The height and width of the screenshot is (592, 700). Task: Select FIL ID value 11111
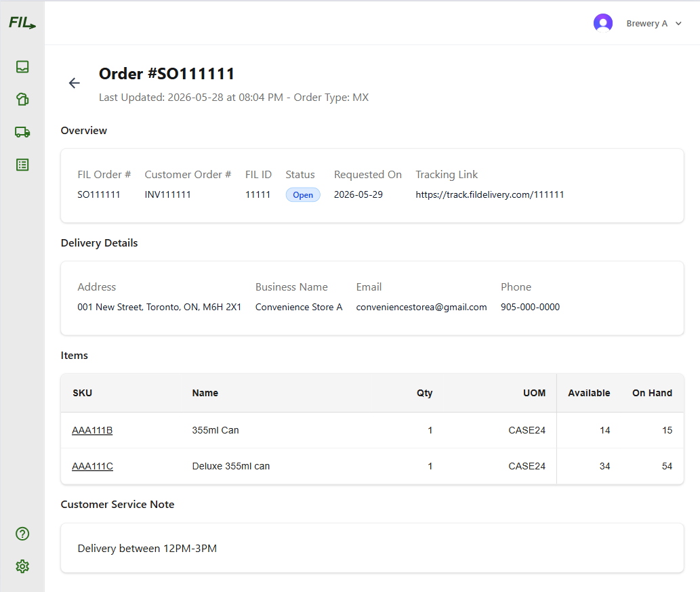tap(258, 194)
